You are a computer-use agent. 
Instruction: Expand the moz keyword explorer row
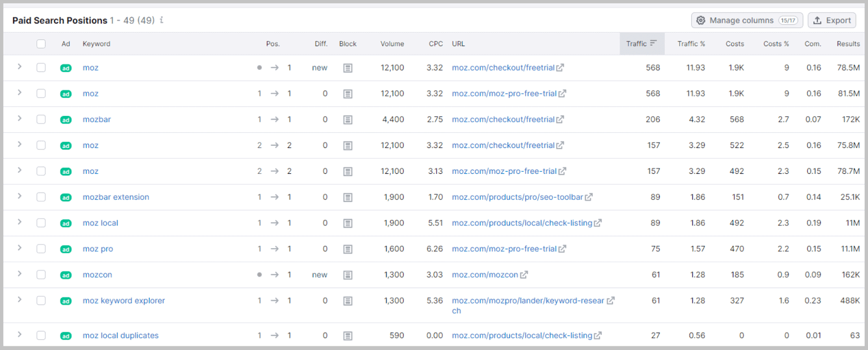[20, 300]
